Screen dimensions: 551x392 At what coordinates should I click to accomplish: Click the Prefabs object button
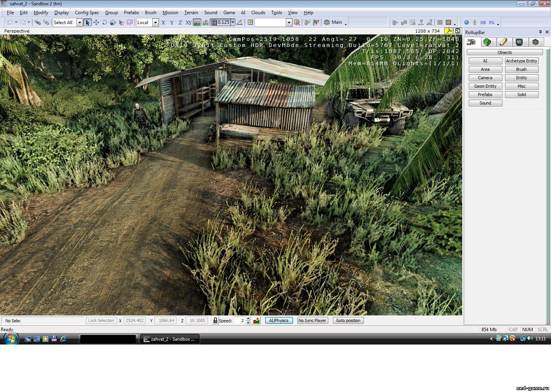pos(485,95)
